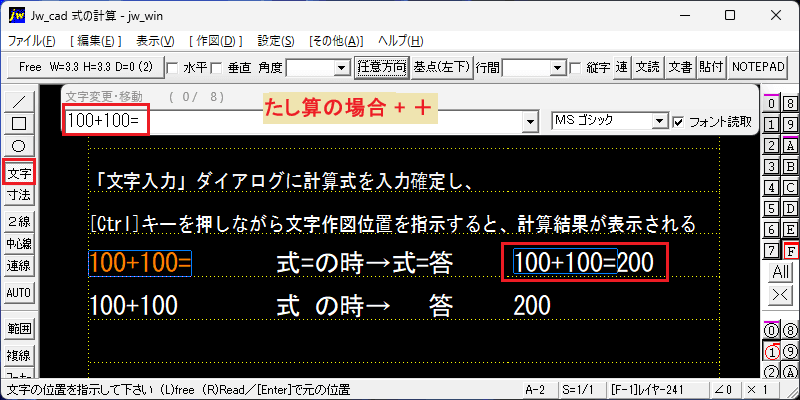Image resolution: width=800 pixels, height=400 pixels.
Task: Activate the 文字 text tool
Action: click(19, 171)
